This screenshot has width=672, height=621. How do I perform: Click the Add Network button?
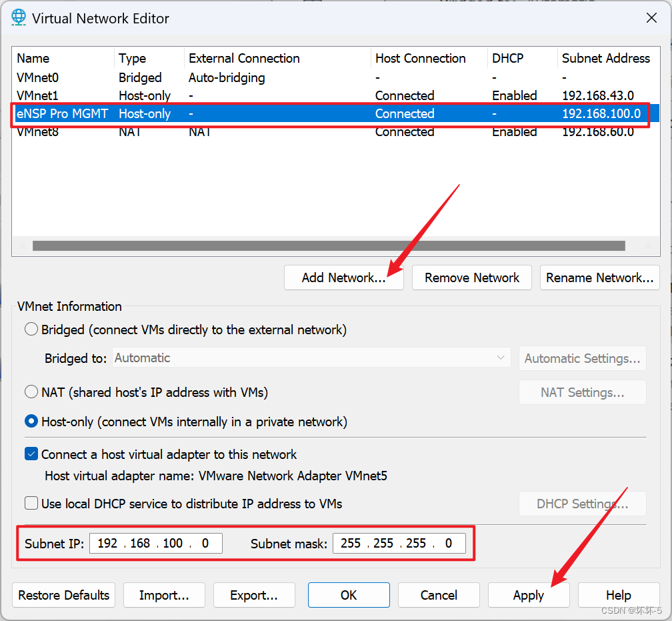pos(343,277)
